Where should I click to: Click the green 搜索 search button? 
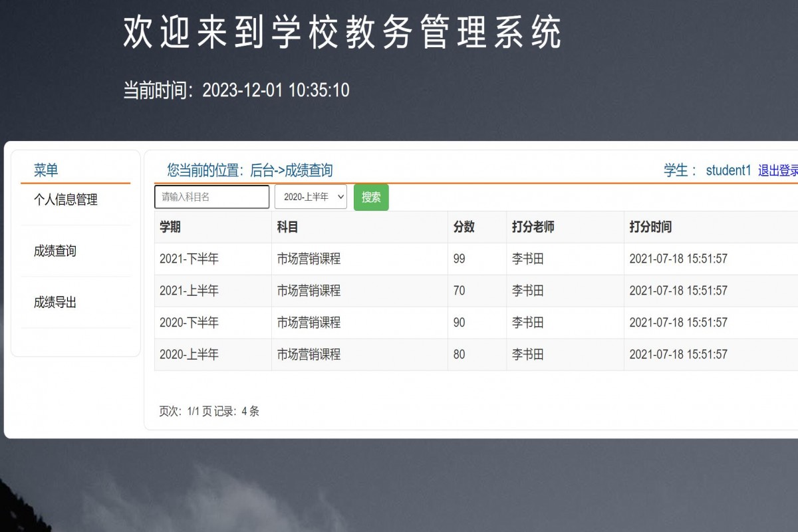click(370, 197)
